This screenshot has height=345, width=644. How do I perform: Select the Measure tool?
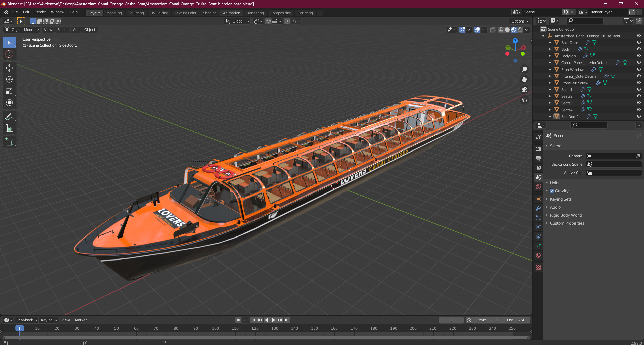click(9, 128)
